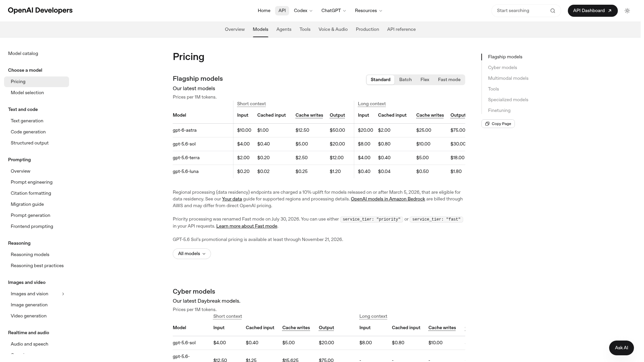Toggle the light/dark theme sun icon
Screen dimensions: 644x362
(x=627, y=11)
